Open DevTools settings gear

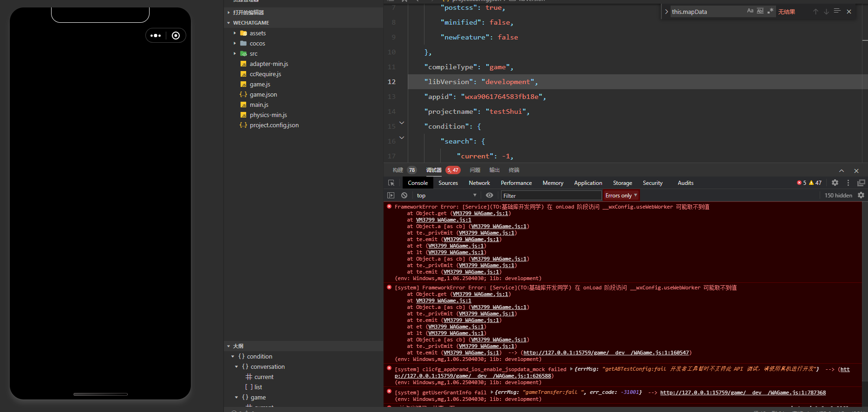pyautogui.click(x=835, y=183)
